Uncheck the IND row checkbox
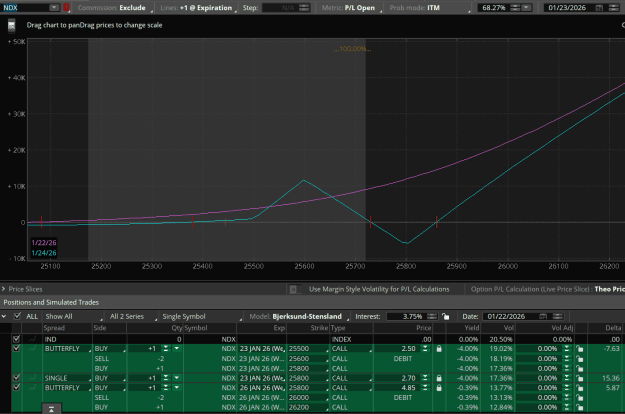625x414 pixels. click(x=16, y=339)
